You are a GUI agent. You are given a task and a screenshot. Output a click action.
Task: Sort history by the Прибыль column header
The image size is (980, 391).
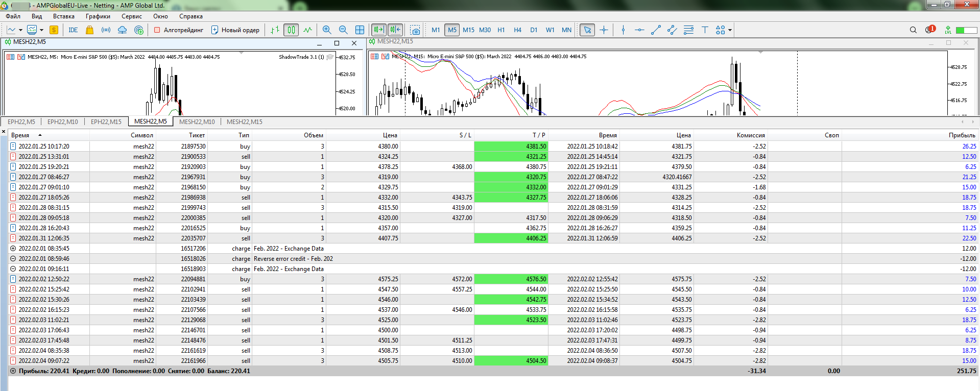tap(962, 135)
